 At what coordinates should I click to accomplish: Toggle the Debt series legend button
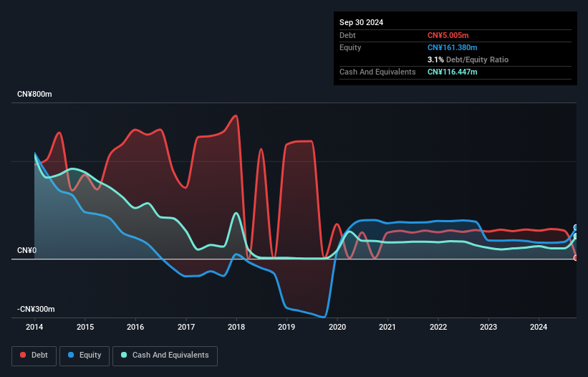[34, 355]
